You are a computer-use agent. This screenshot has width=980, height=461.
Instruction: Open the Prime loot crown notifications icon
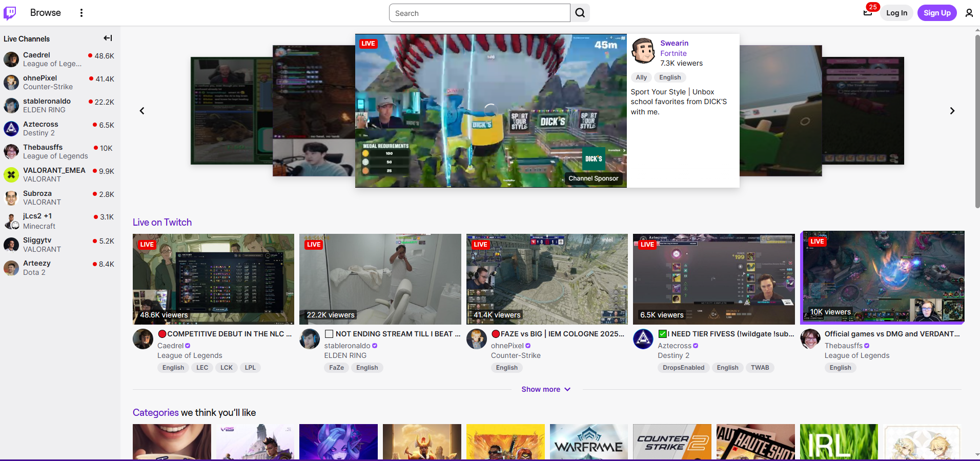[868, 13]
